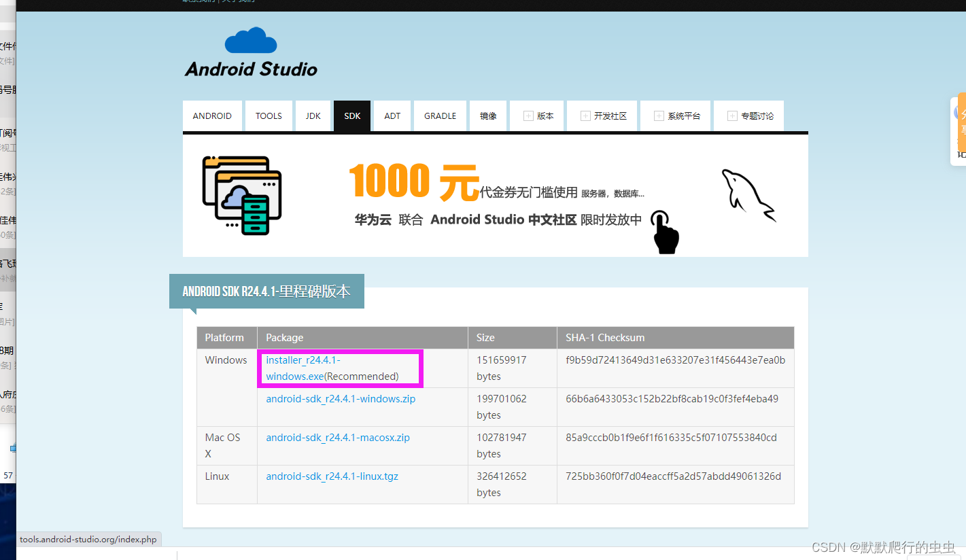
Task: Open the TOOLS navigation tab
Action: 269,116
